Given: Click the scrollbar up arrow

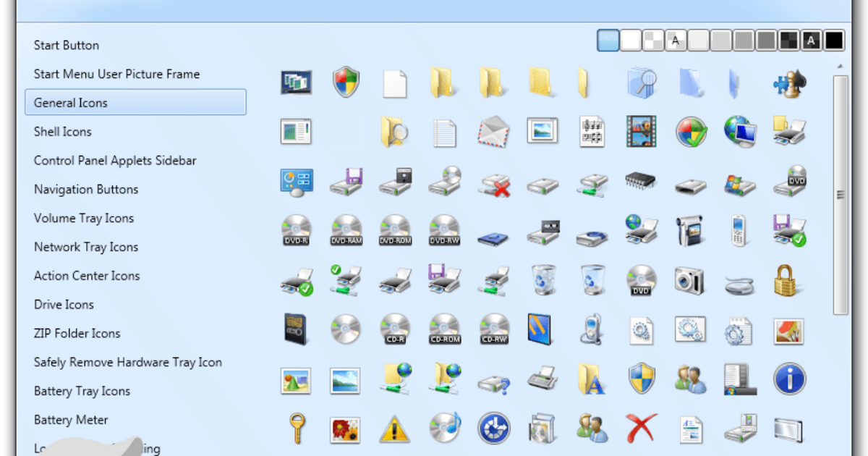Looking at the screenshot, I should click(841, 67).
